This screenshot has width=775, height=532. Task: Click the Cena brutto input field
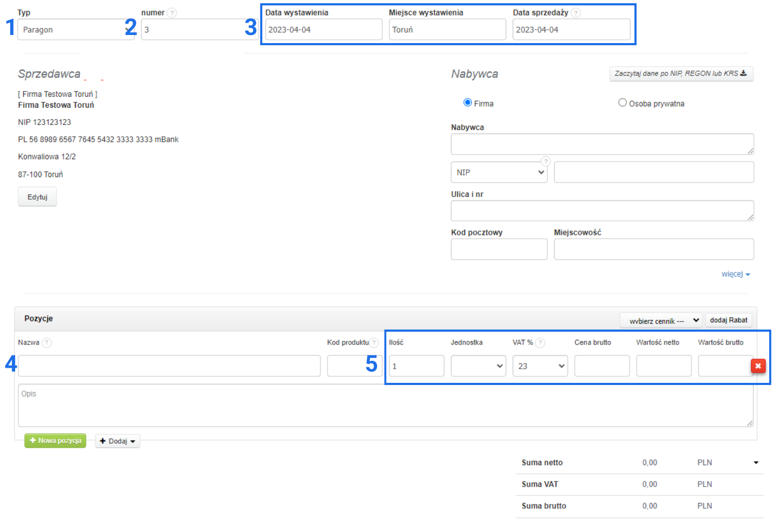(x=602, y=366)
